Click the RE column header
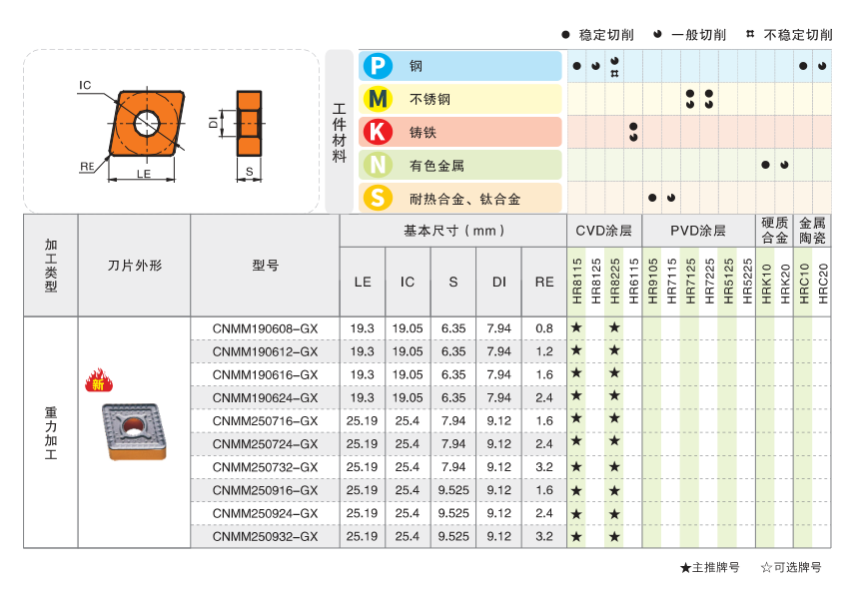859x607 pixels. pos(545,282)
